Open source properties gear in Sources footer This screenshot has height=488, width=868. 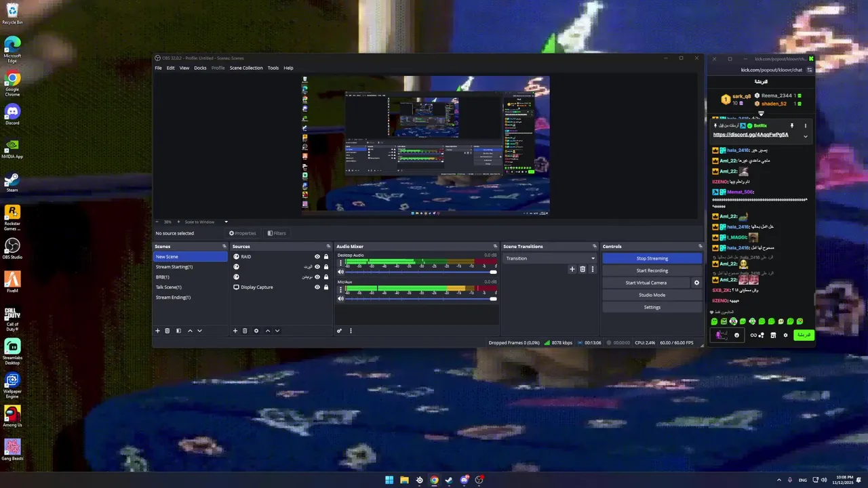[x=256, y=331]
